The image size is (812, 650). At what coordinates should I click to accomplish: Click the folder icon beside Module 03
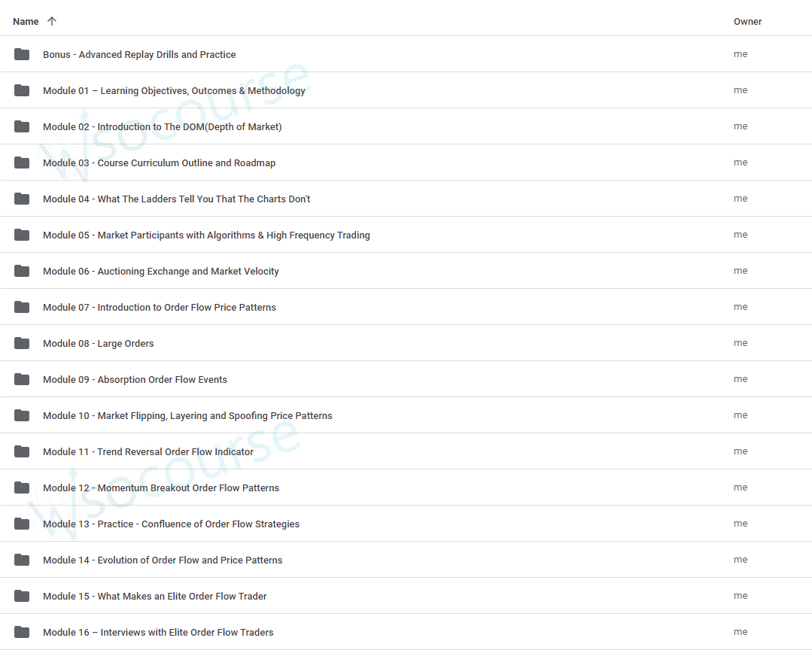(x=22, y=162)
